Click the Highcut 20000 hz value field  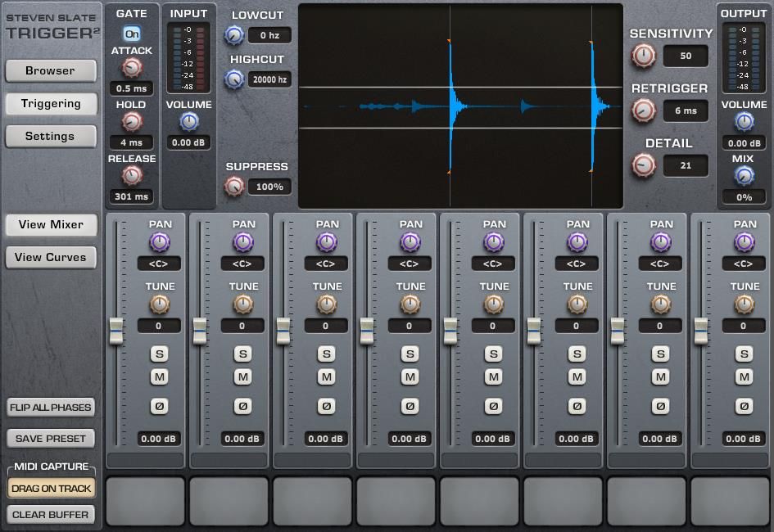coord(269,79)
